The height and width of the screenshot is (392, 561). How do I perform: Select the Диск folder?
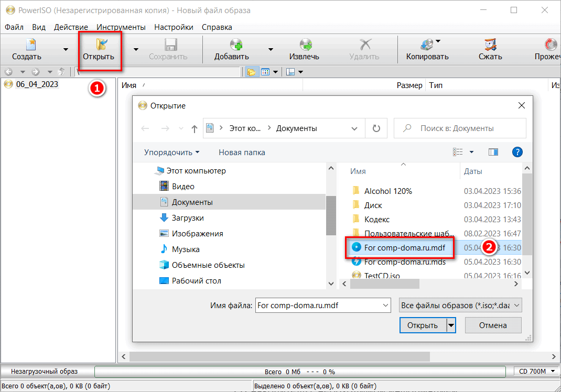[373, 205]
